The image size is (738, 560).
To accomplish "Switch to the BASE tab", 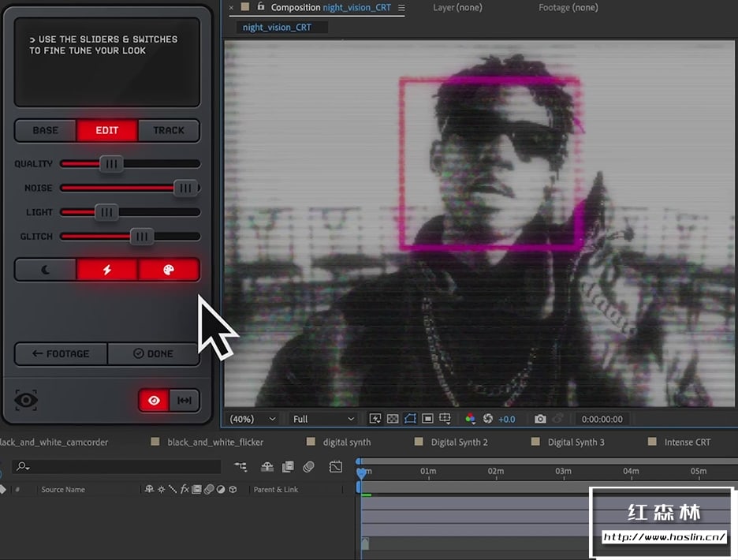I will point(46,130).
